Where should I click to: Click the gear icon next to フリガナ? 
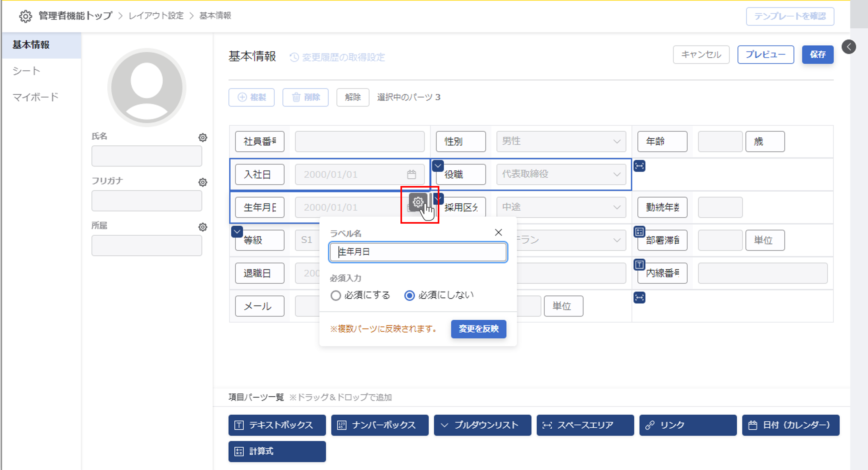tap(203, 182)
